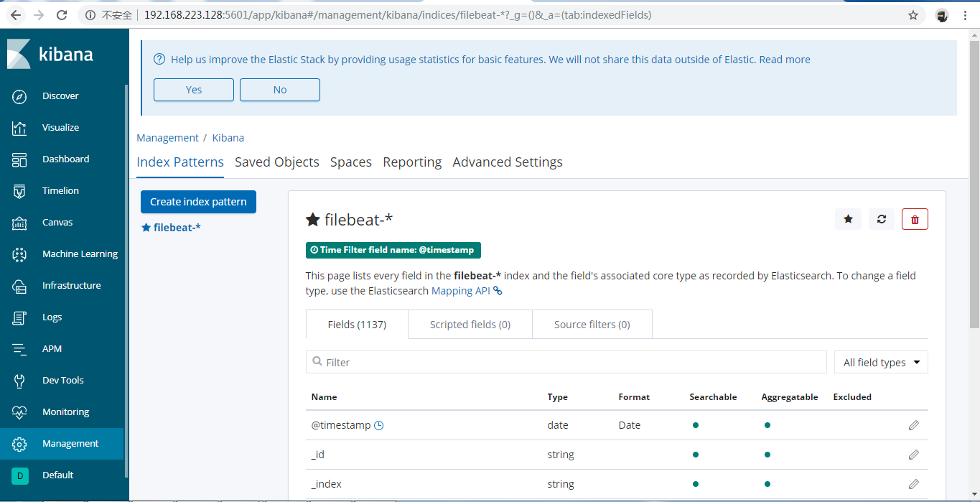
Task: Click Create index pattern button
Action: pos(198,202)
